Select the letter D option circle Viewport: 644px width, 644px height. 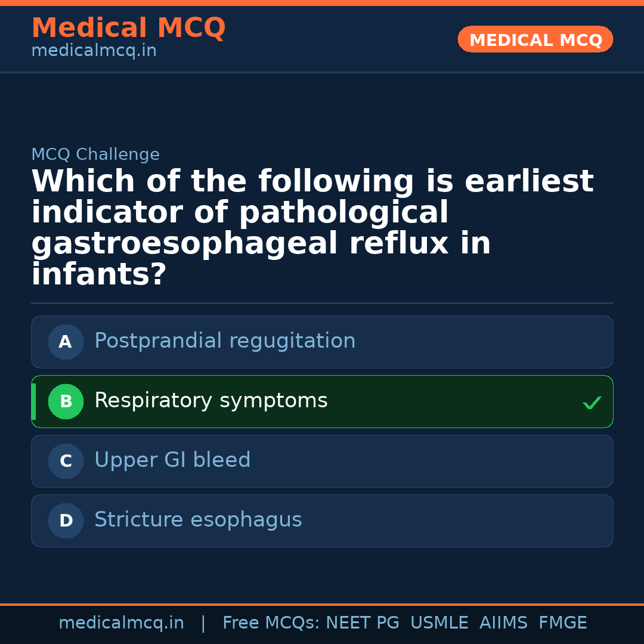point(66,521)
